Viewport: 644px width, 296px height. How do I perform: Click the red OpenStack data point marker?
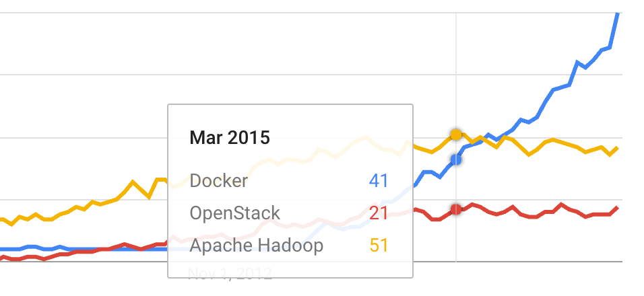tap(456, 209)
